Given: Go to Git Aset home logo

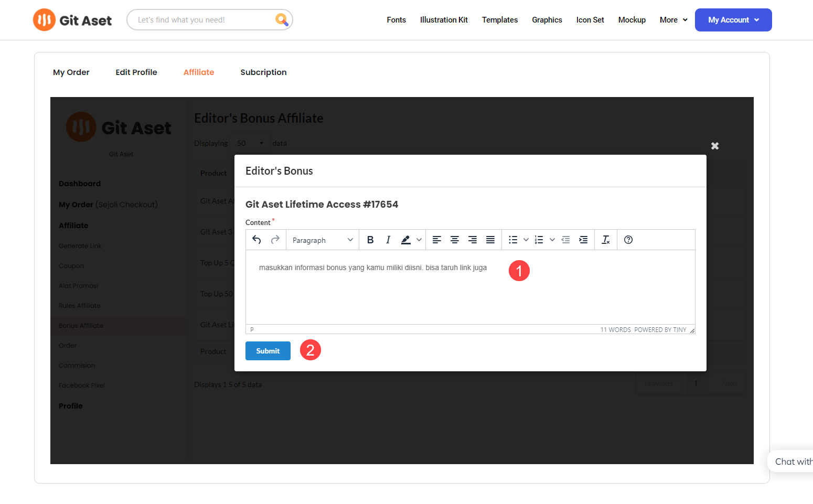Looking at the screenshot, I should 72,20.
